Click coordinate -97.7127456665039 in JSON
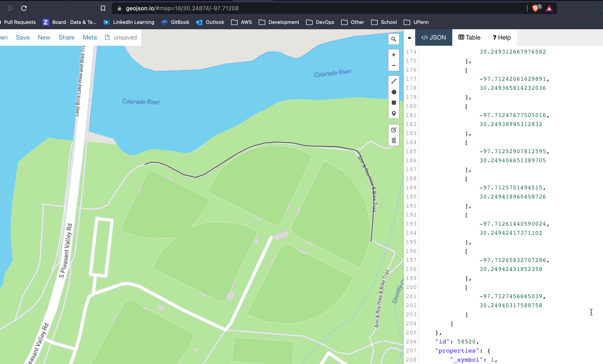This screenshot has width=603, height=364. tap(511, 296)
